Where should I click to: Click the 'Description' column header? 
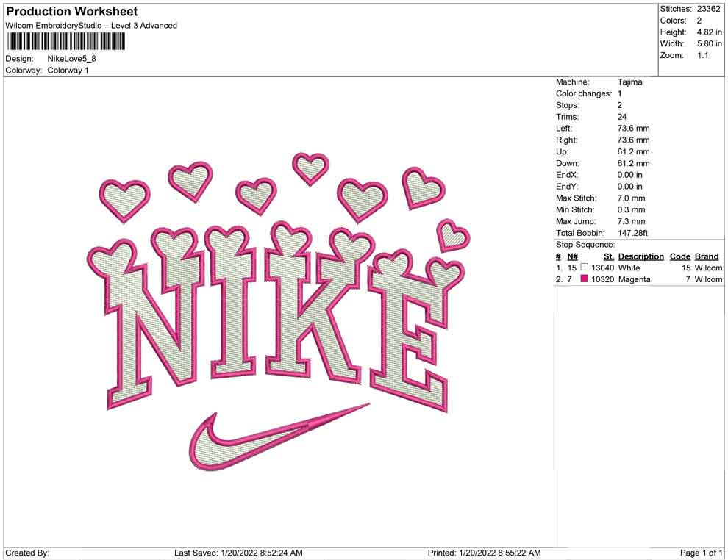[640, 256]
